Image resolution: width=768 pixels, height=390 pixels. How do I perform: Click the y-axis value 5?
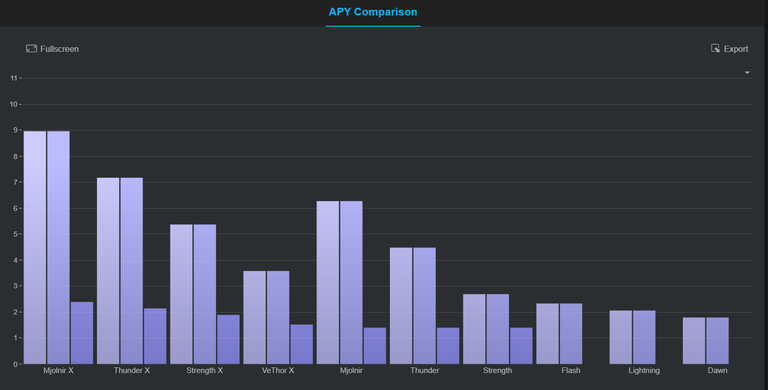[x=15, y=234]
